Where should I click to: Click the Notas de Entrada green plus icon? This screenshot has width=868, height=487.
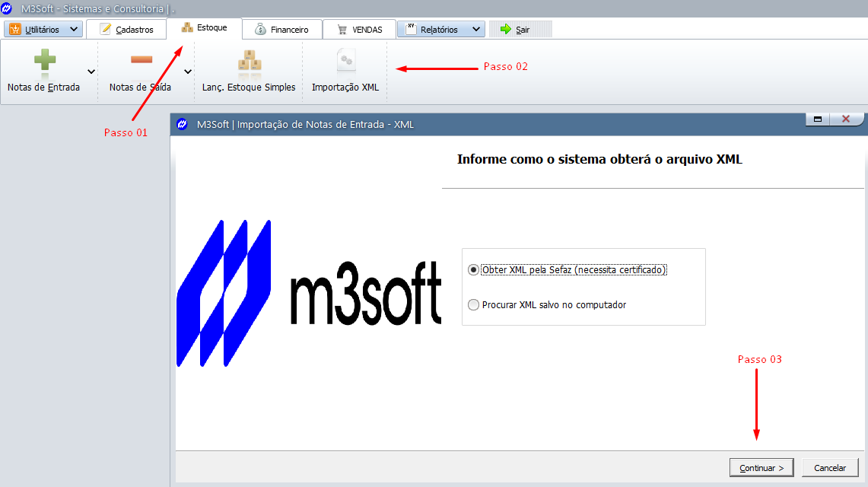point(45,60)
